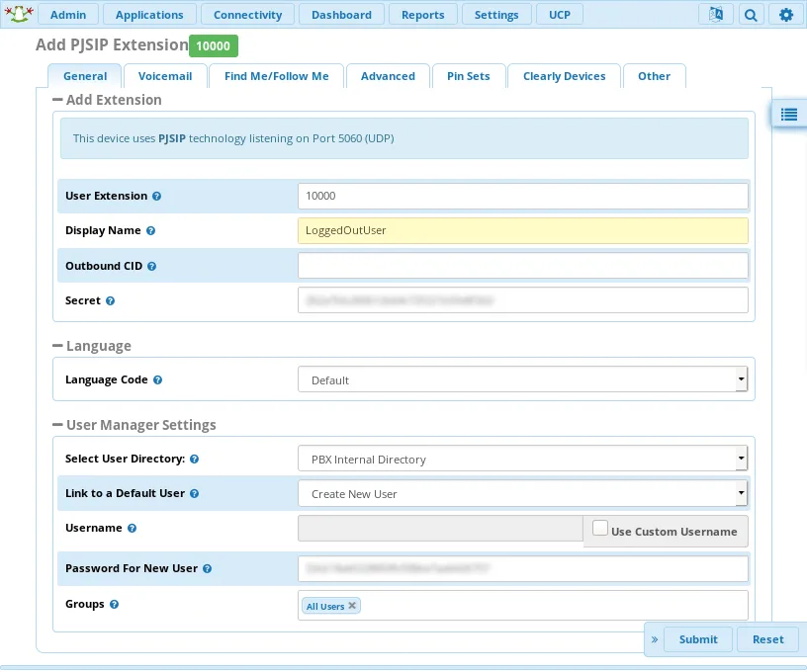Open the Link to a Default User dropdown
This screenshot has width=807, height=672.
click(522, 493)
